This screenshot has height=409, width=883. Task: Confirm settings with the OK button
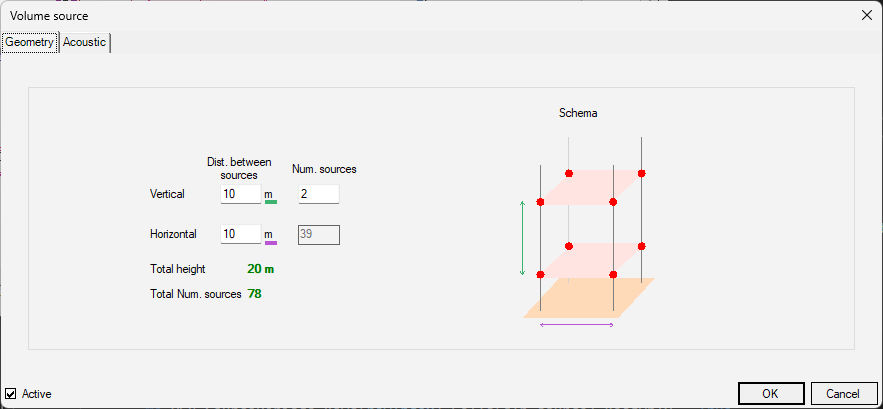(770, 394)
